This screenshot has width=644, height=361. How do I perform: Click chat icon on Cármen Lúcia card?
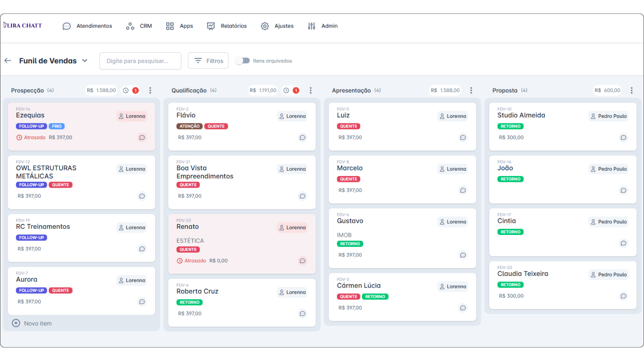(463, 308)
